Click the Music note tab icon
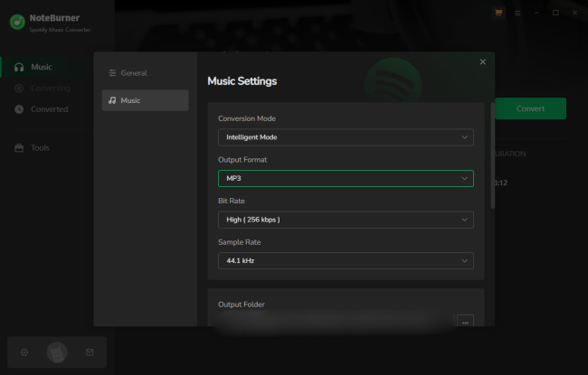The width and height of the screenshot is (588, 375). point(112,100)
